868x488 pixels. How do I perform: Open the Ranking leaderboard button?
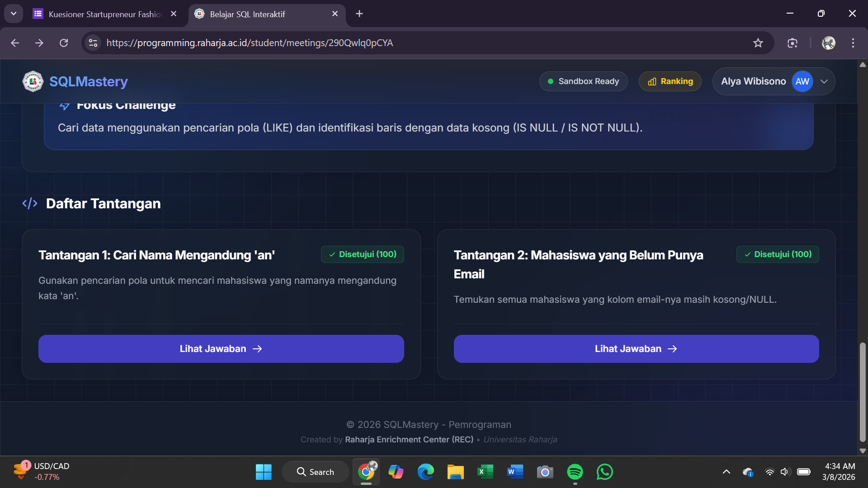[x=670, y=81]
